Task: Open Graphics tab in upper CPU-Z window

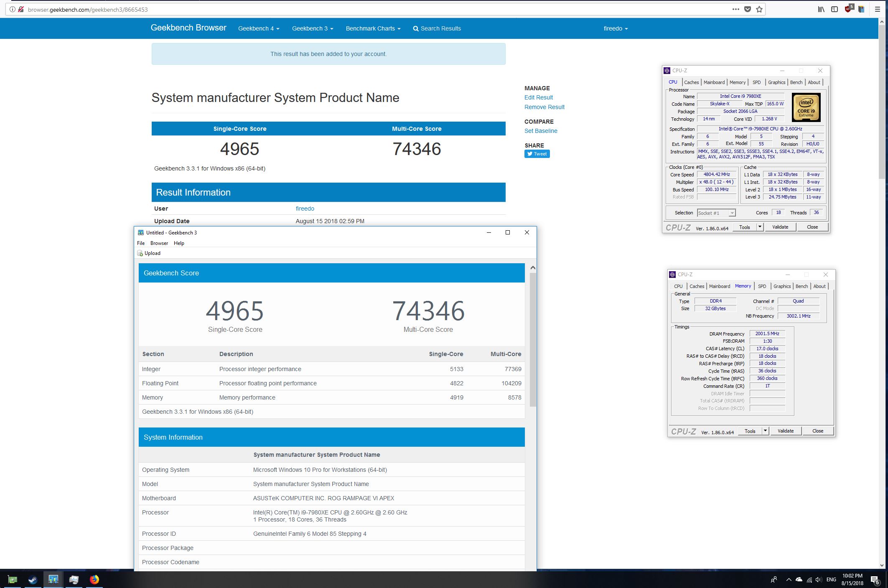Action: click(776, 82)
